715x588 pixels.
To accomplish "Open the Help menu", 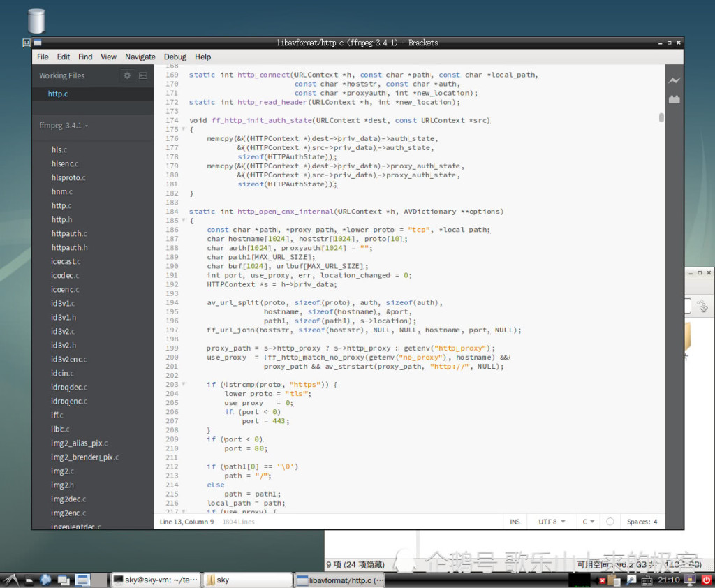I will point(203,57).
